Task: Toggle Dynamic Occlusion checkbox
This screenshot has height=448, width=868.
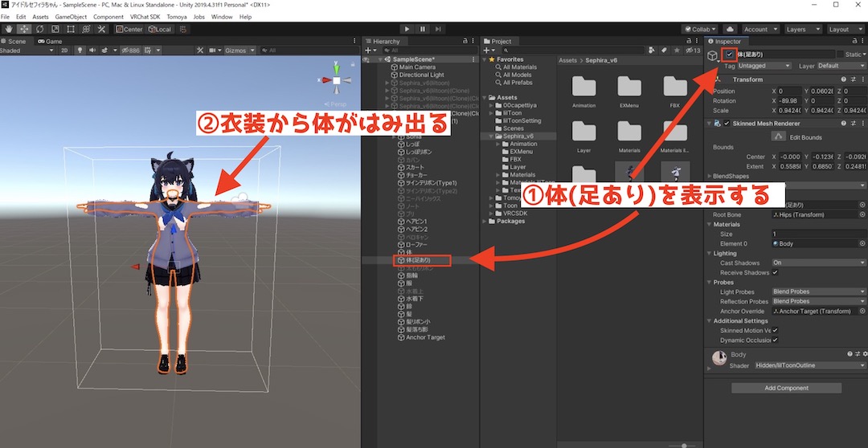Action: (x=775, y=340)
